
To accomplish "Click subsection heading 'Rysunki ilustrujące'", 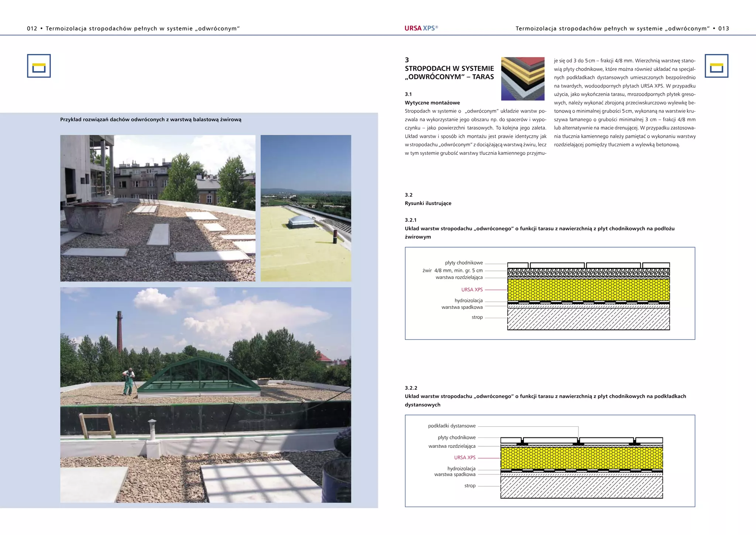I will click(428, 203).
